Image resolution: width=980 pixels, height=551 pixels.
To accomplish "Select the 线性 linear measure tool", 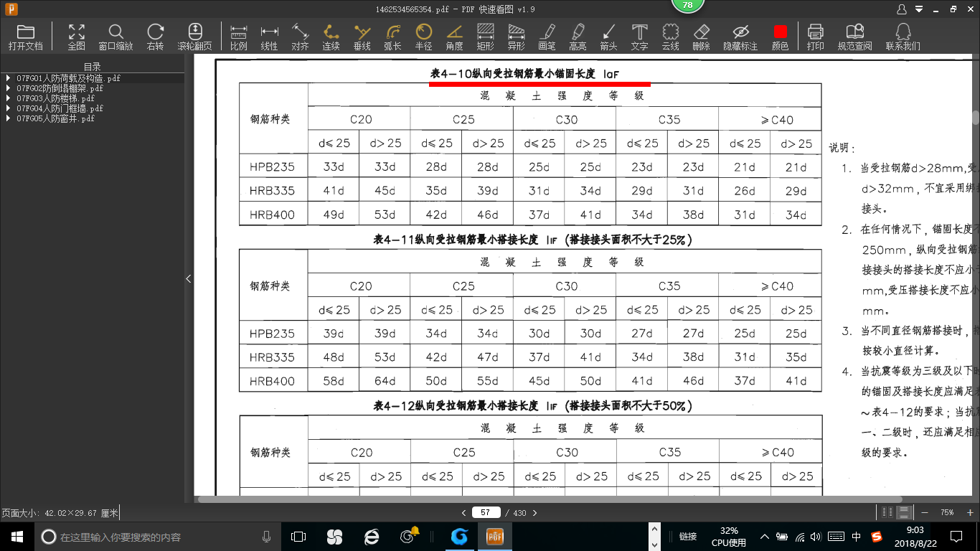I will [270, 37].
